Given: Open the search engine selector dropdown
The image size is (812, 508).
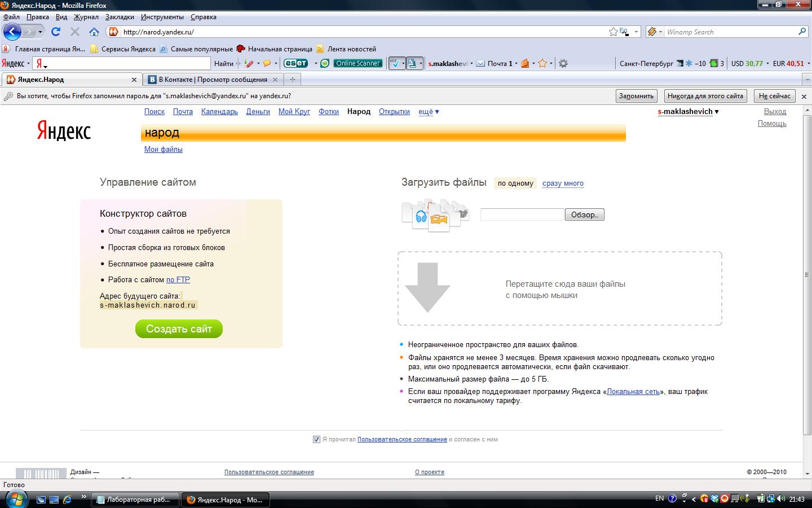Looking at the screenshot, I should (655, 32).
